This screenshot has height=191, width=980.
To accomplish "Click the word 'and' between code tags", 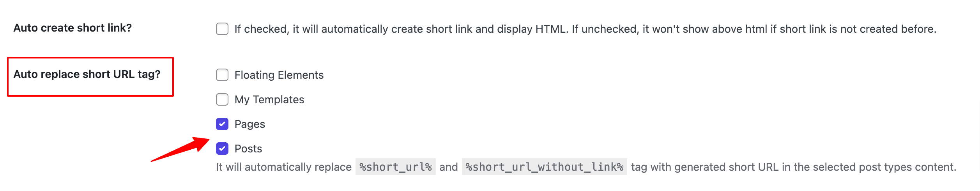I will [x=449, y=167].
